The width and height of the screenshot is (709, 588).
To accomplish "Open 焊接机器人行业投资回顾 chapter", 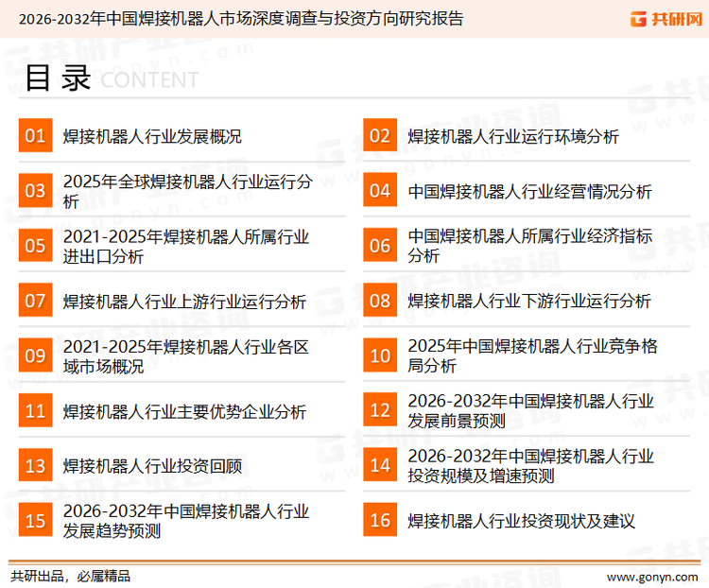I will 152,465.
